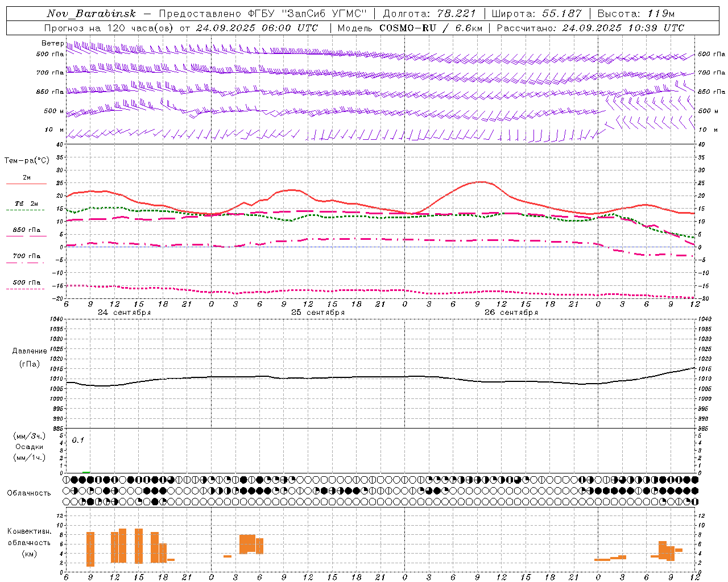The width and height of the screenshot is (728, 582).
Task: Click the 26 сентября date label
Action: click(511, 313)
